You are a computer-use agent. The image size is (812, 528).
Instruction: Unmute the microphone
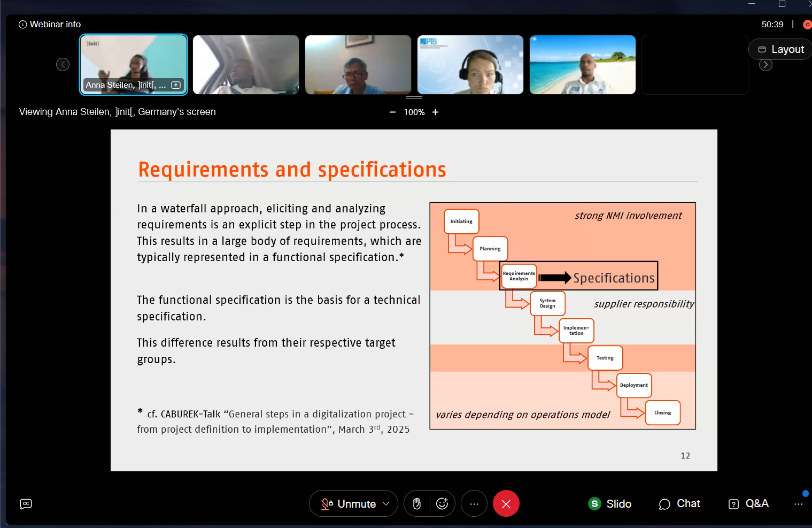click(x=348, y=504)
